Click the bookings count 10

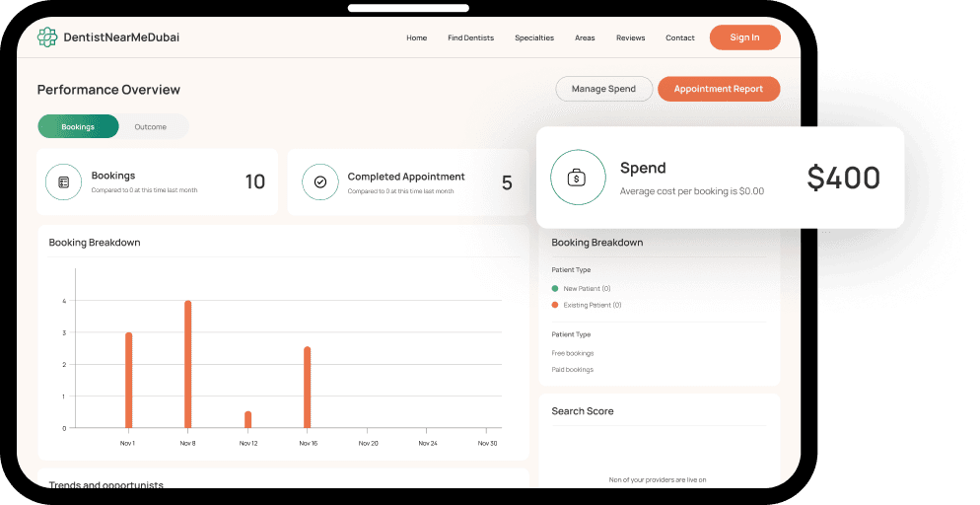255,181
